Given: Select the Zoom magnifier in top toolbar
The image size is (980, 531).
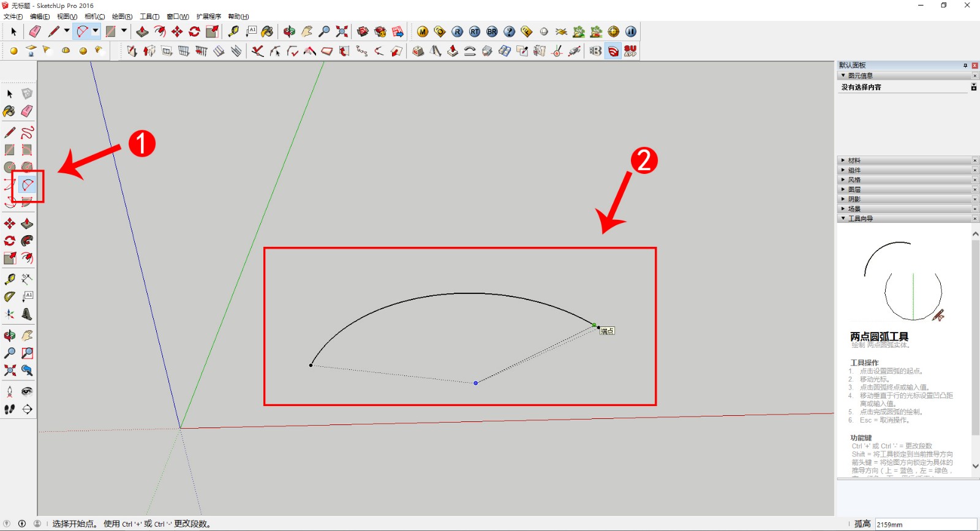Looking at the screenshot, I should pyautogui.click(x=325, y=31).
